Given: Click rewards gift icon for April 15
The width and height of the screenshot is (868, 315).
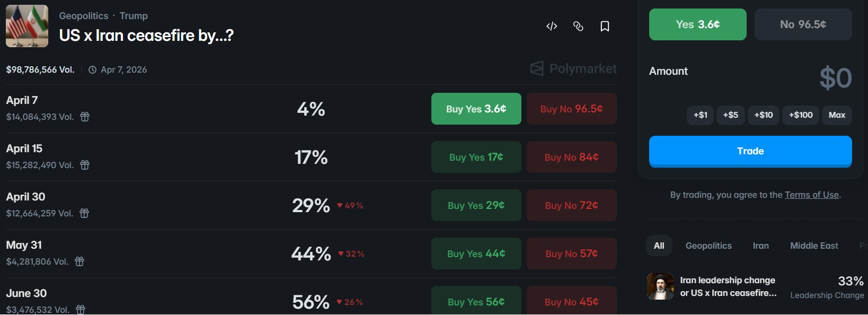Looking at the screenshot, I should [x=85, y=165].
